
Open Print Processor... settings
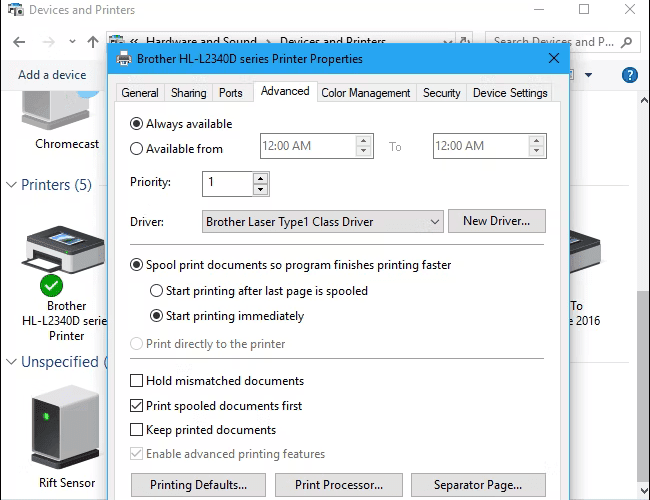(339, 485)
